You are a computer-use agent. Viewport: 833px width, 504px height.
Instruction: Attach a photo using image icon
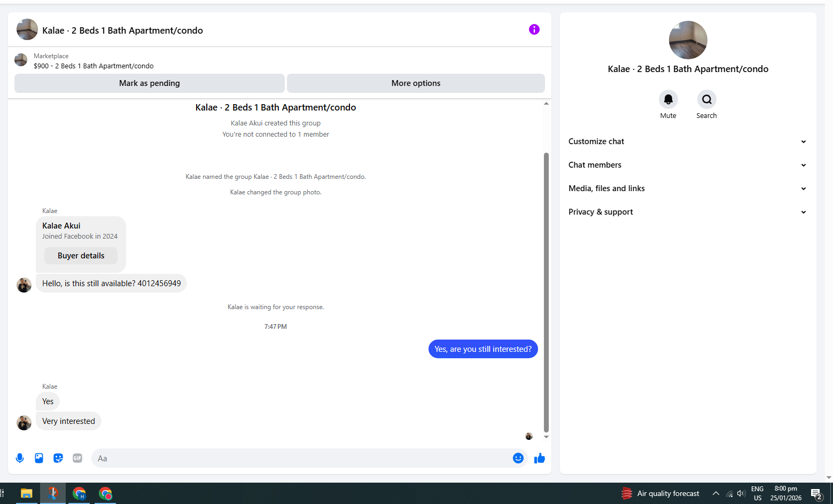tap(39, 458)
